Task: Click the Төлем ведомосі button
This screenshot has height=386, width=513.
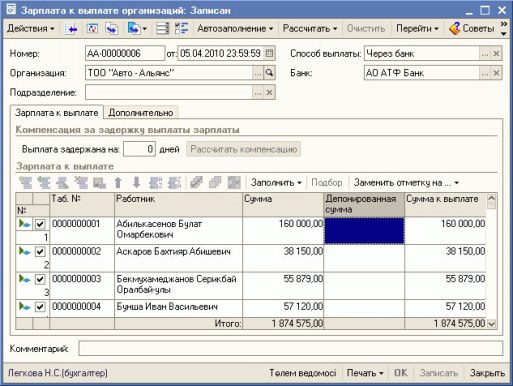Action: tap(303, 373)
